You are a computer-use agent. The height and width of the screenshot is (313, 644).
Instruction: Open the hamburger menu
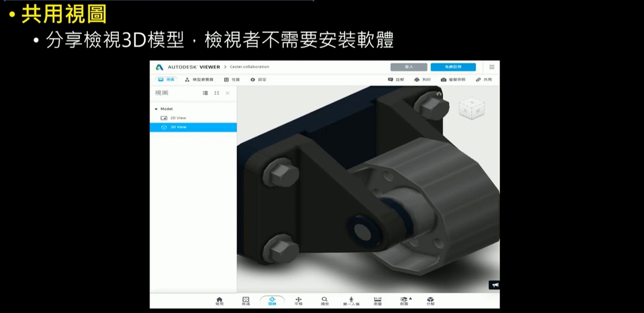[492, 67]
